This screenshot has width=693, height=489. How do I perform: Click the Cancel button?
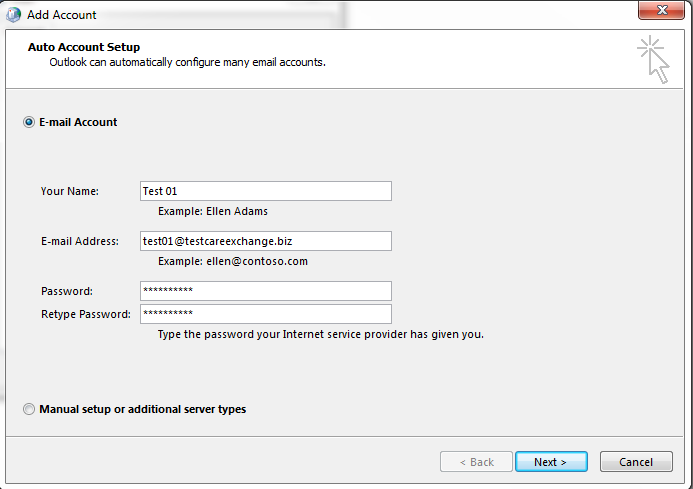[x=636, y=462]
